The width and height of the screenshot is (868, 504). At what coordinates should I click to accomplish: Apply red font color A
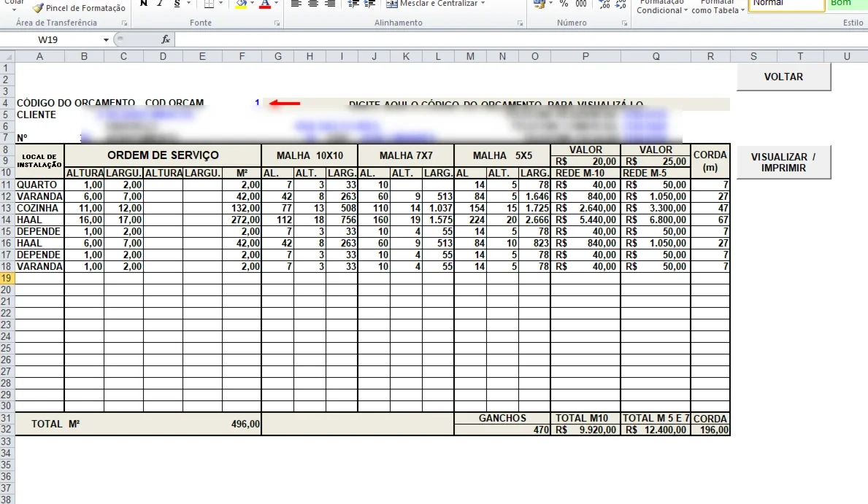click(265, 4)
